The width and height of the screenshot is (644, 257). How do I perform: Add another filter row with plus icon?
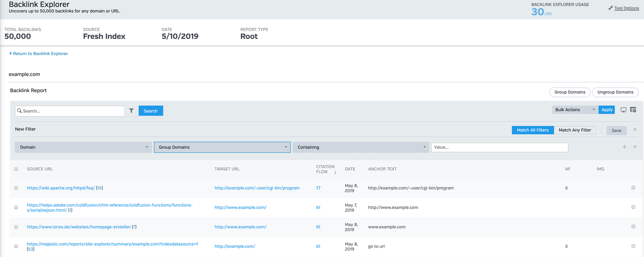pyautogui.click(x=624, y=147)
